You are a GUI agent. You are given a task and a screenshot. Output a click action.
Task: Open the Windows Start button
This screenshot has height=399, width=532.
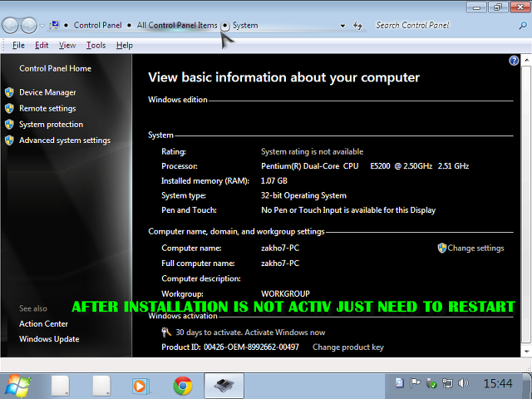point(18,386)
